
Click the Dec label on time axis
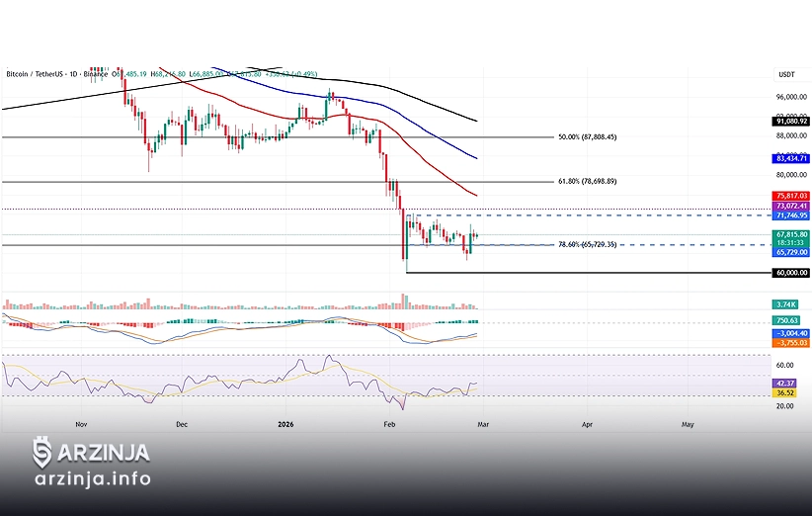pos(181,423)
